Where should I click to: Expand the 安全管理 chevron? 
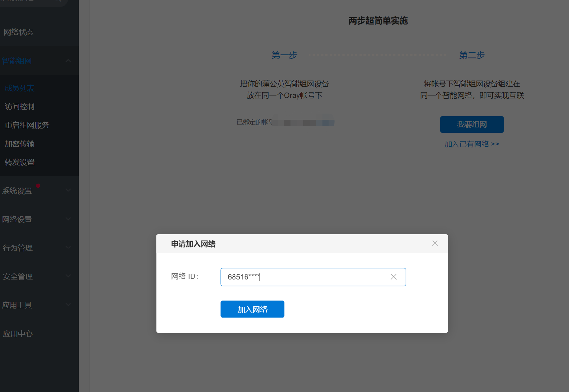click(68, 276)
